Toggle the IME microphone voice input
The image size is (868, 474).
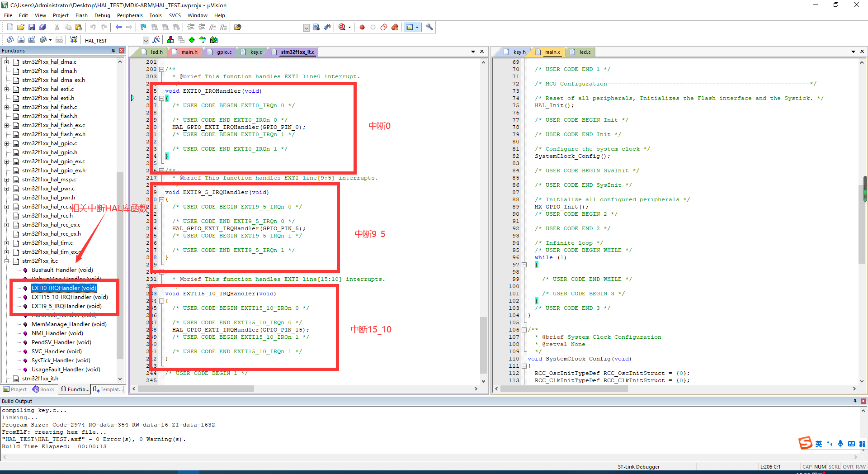point(840,444)
